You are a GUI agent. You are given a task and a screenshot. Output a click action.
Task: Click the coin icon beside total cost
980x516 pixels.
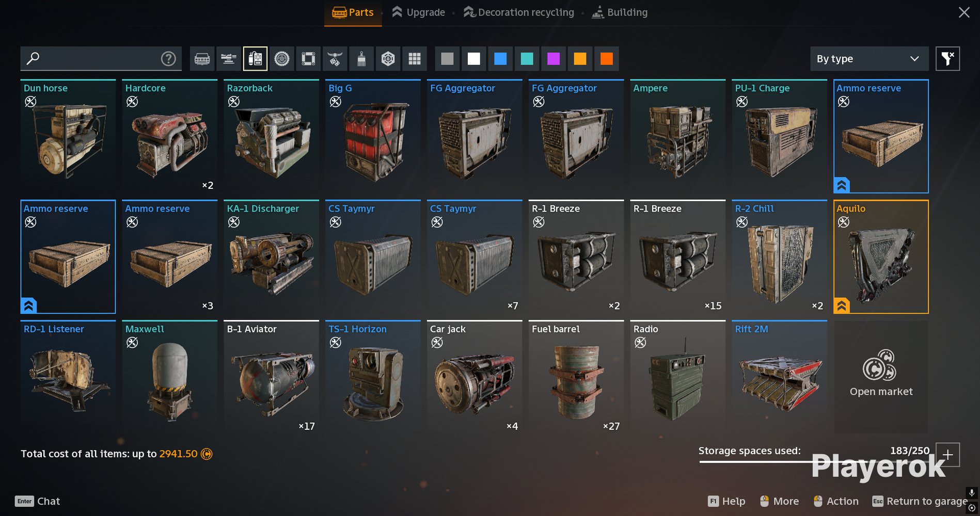click(207, 454)
